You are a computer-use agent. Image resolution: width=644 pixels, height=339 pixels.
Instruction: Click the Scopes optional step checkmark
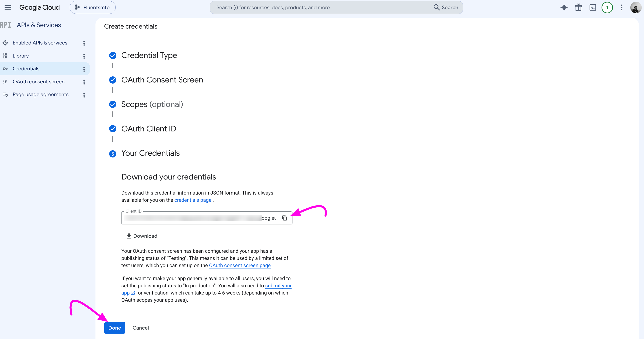[113, 104]
